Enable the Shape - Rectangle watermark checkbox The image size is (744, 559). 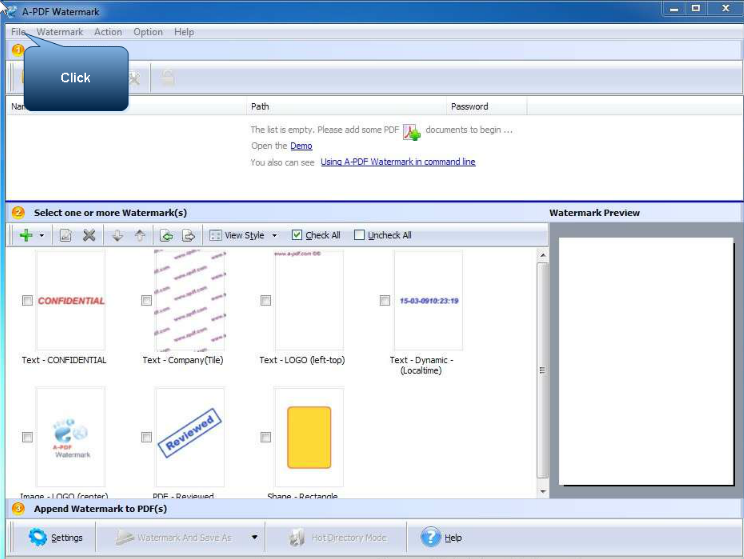(266, 437)
